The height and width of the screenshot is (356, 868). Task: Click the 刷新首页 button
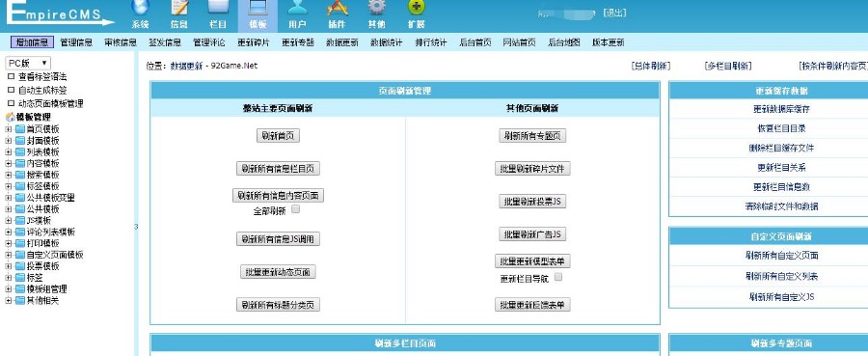tap(278, 136)
